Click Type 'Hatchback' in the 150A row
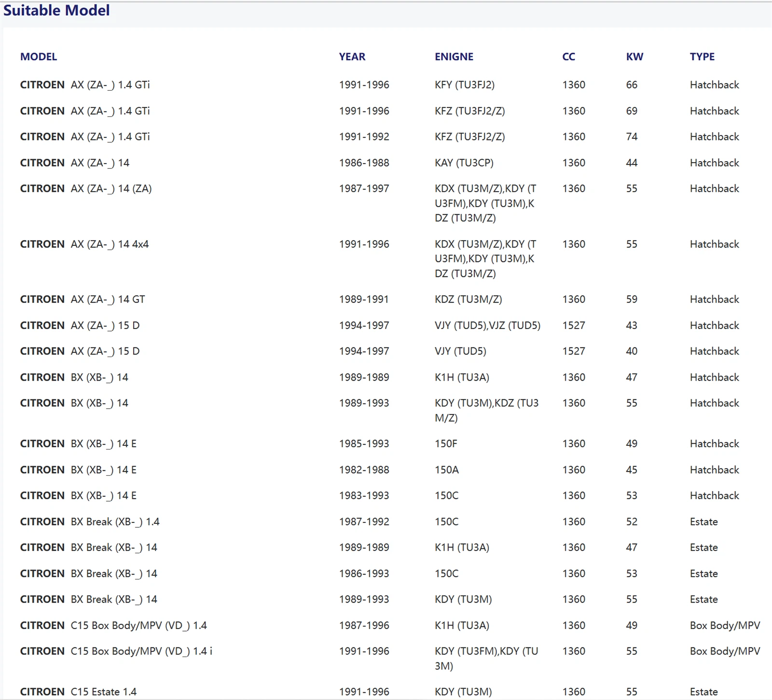772x700 pixels. [x=714, y=469]
